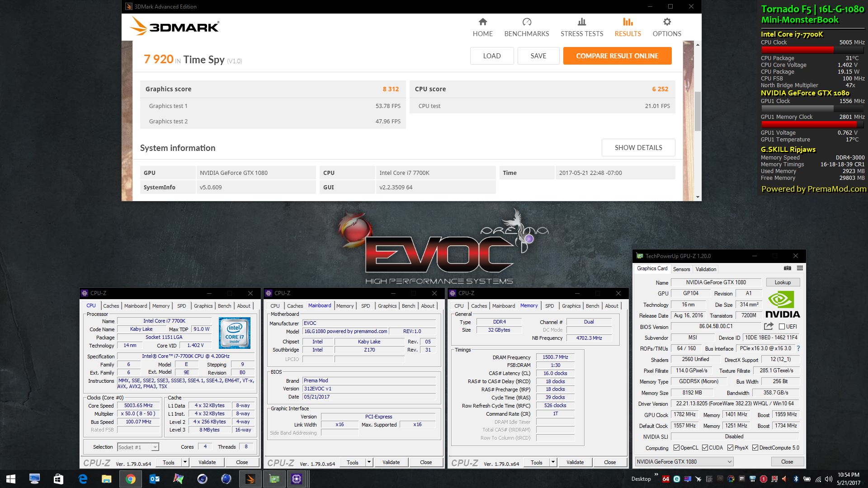This screenshot has height=488, width=868.
Task: Open the 3DMark Home icon
Action: [x=482, y=22]
